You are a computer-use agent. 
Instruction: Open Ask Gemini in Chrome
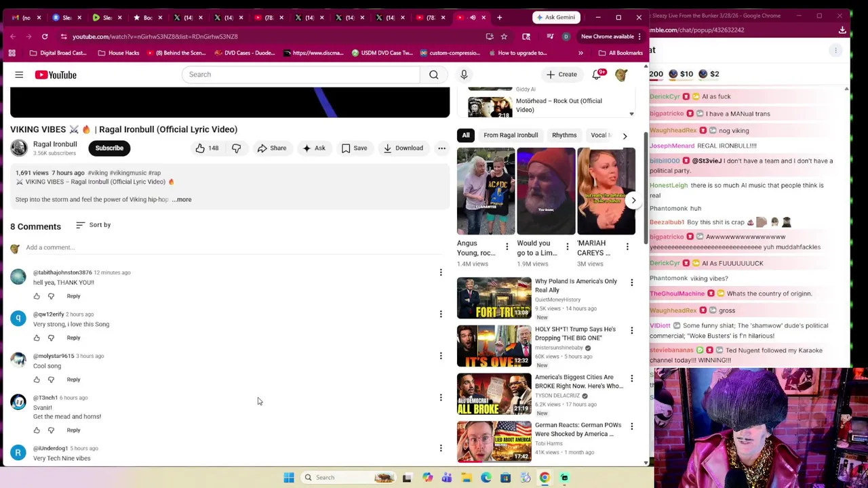[x=556, y=17]
